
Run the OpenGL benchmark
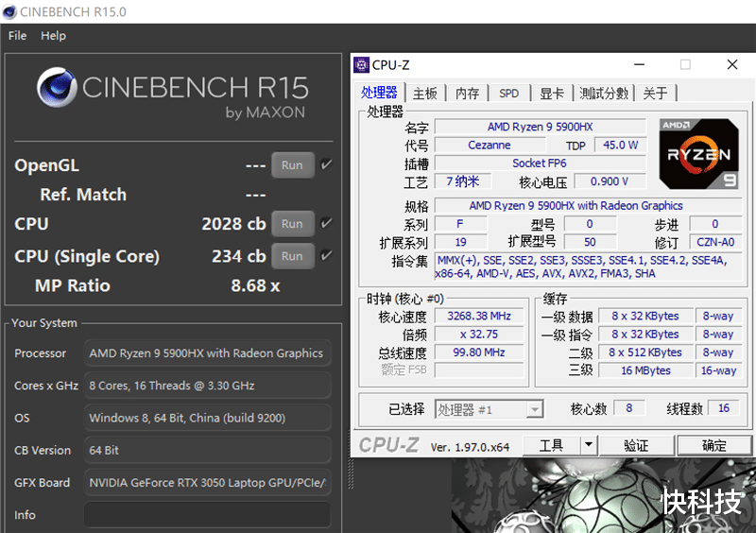[292, 165]
